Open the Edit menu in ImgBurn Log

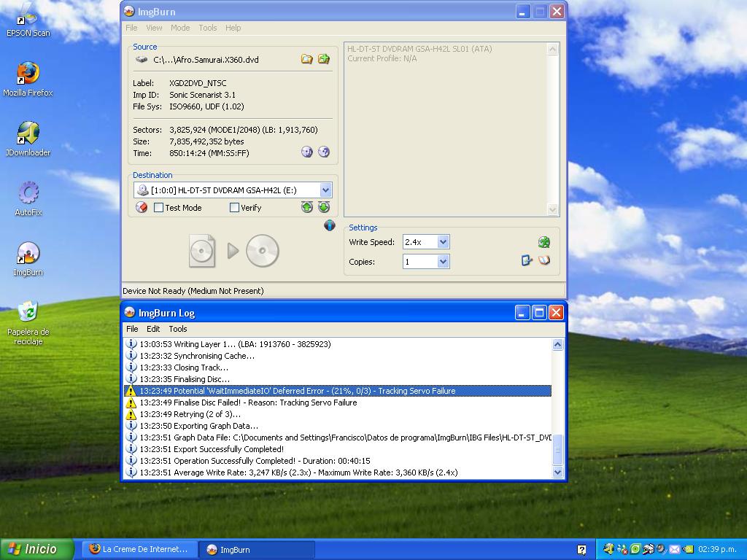point(153,329)
